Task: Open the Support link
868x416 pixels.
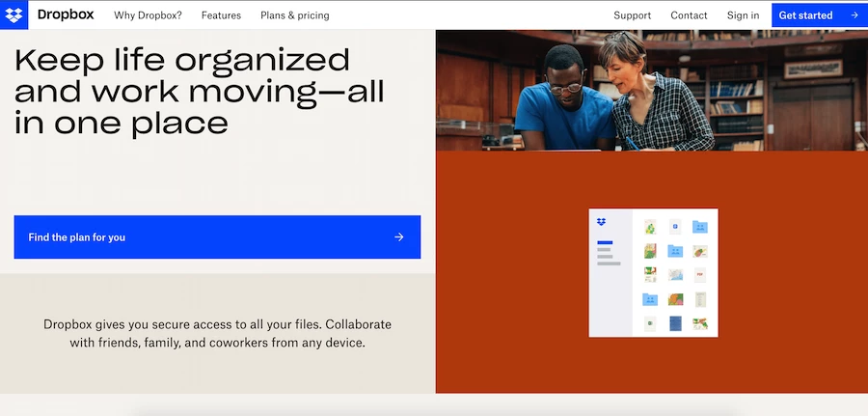Action: tap(632, 15)
